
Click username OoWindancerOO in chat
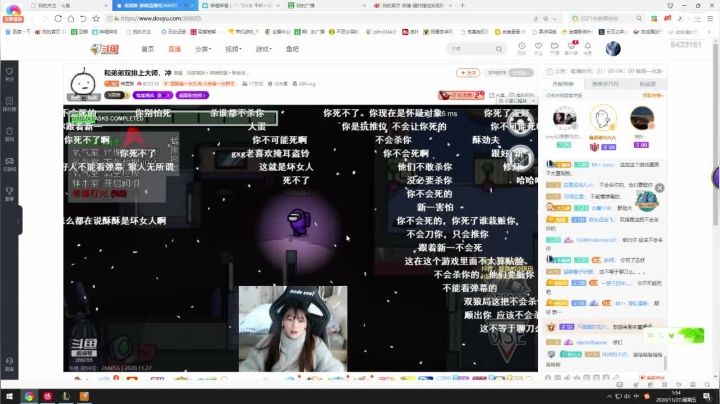coord(596,240)
